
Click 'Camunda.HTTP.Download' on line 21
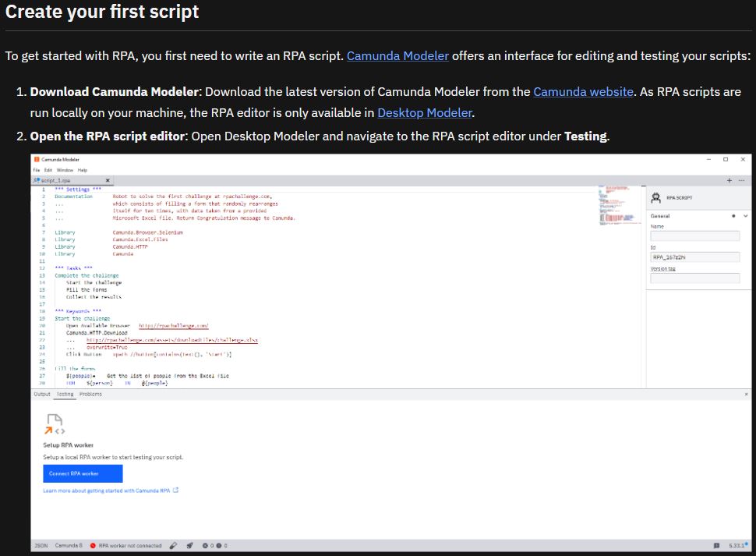(97, 333)
